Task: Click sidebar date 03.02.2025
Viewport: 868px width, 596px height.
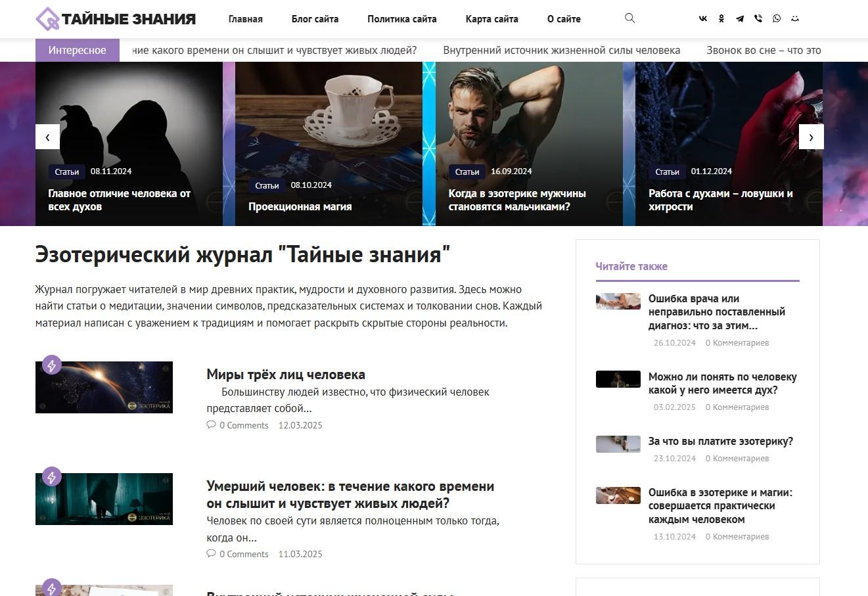Action: point(675,407)
